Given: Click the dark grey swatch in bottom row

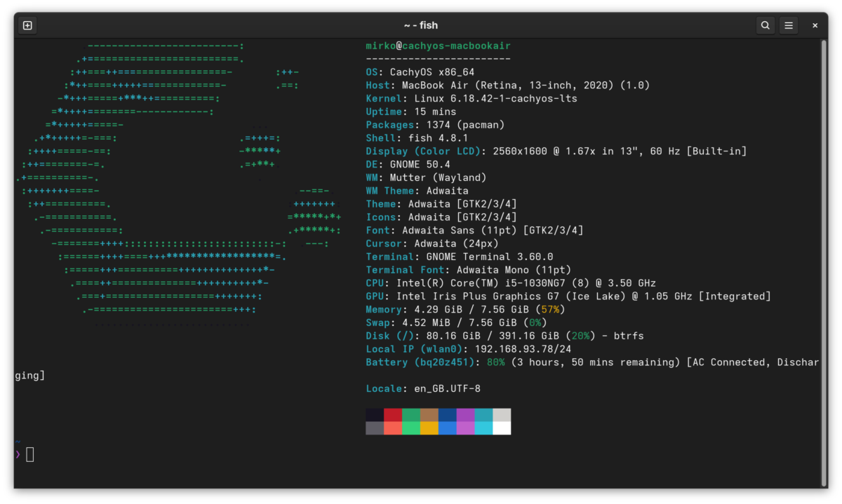Looking at the screenshot, I should point(375,428).
